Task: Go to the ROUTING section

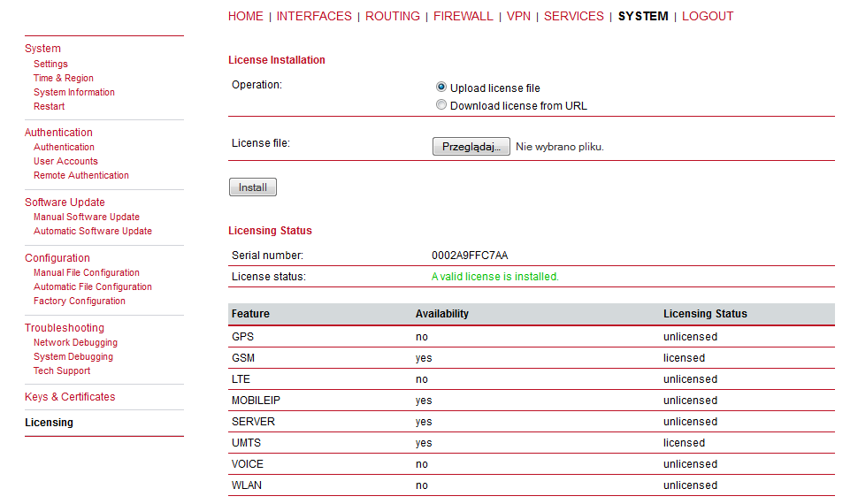Action: point(393,17)
